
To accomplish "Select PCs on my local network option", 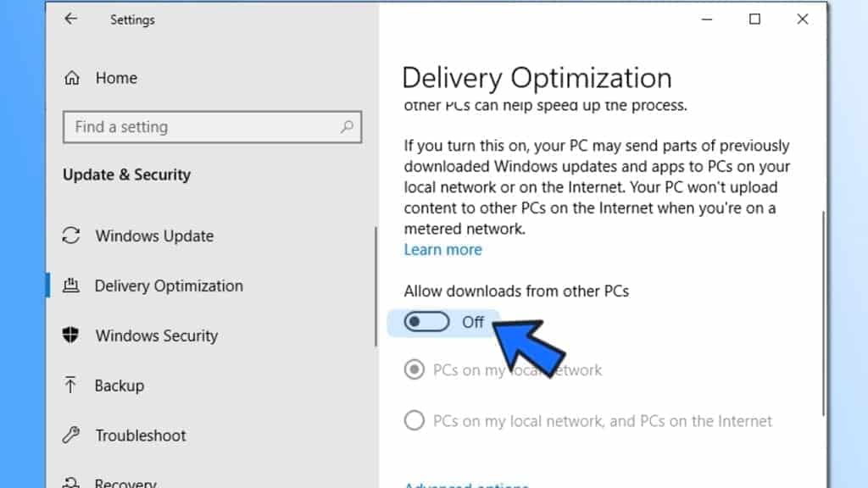I will coord(414,369).
